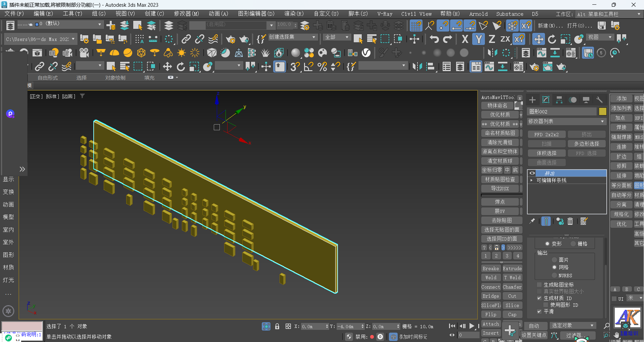This screenshot has width=644, height=342.
Task: Open the 文件(F) menu
Action: [14, 14]
